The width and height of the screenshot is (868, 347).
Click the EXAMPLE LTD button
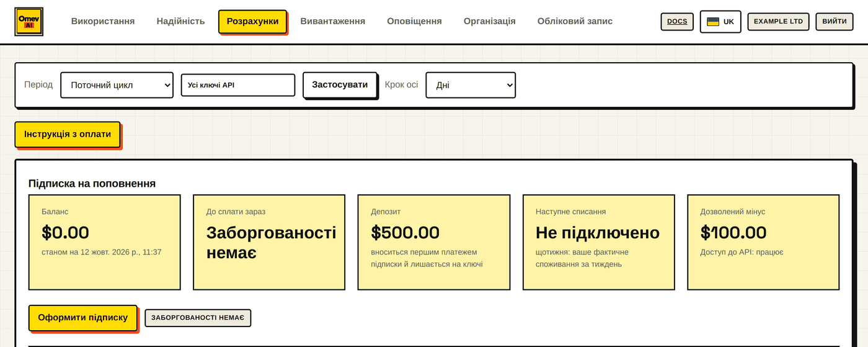click(778, 22)
